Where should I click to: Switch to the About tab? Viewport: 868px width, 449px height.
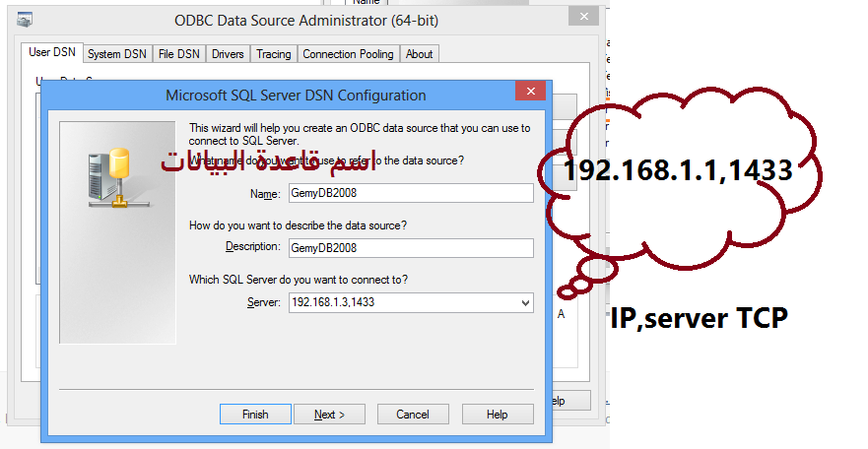click(x=419, y=54)
